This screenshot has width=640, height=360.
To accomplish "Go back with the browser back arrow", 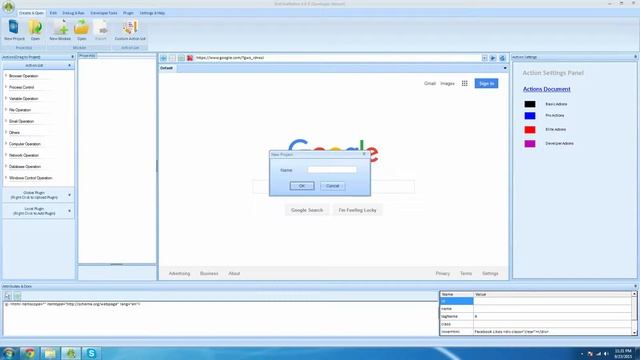I will [x=164, y=58].
